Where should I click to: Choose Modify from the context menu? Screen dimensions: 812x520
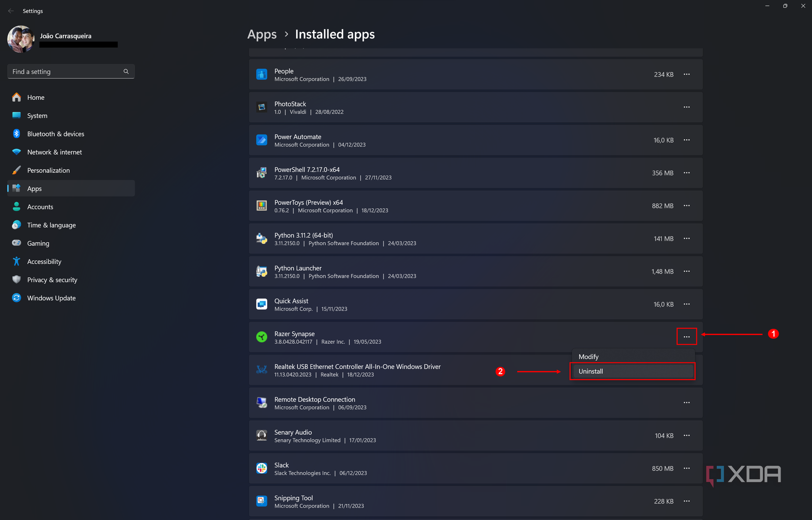(x=633, y=357)
